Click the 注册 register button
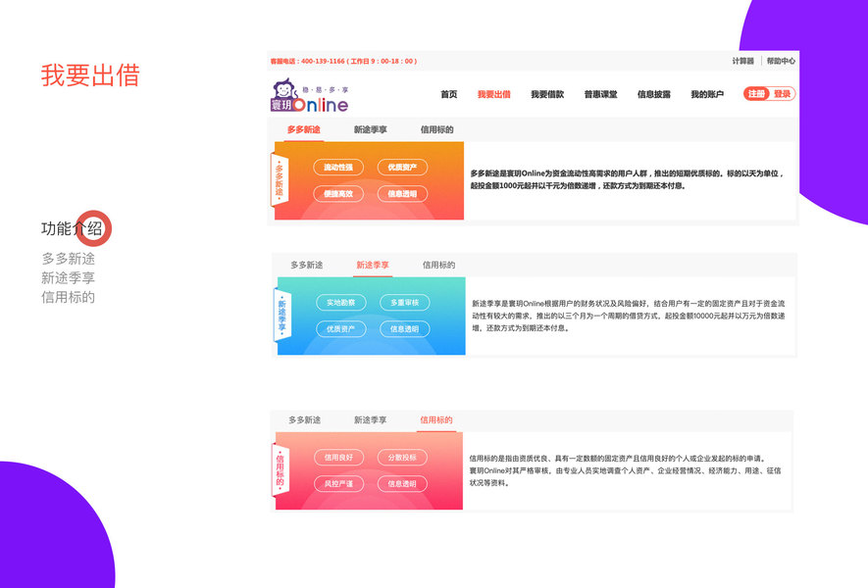 (756, 94)
